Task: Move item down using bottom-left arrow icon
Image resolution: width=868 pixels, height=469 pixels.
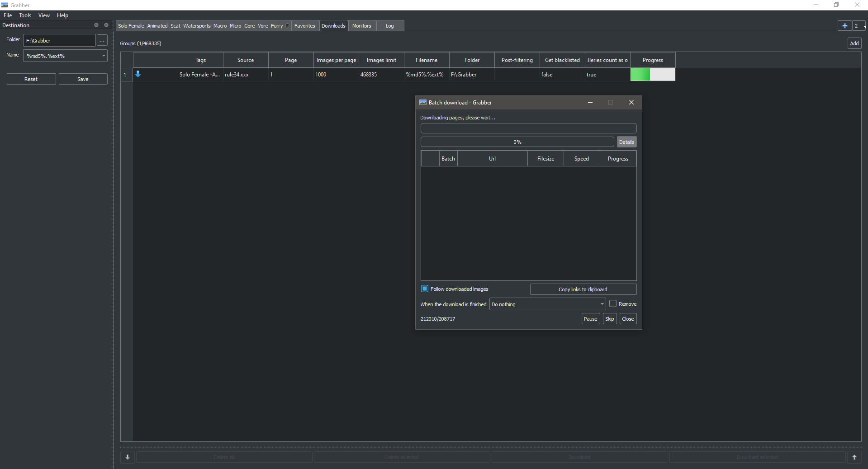Action: tap(127, 457)
